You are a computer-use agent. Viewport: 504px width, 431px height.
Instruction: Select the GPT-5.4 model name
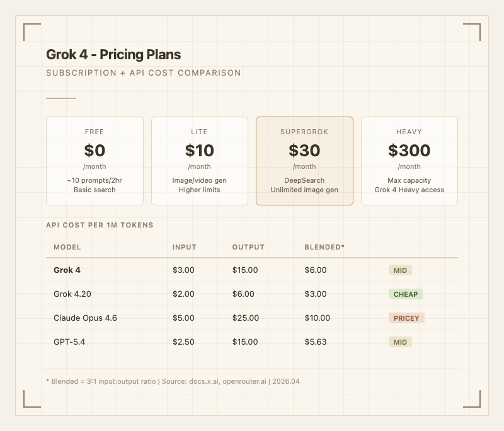point(71,342)
